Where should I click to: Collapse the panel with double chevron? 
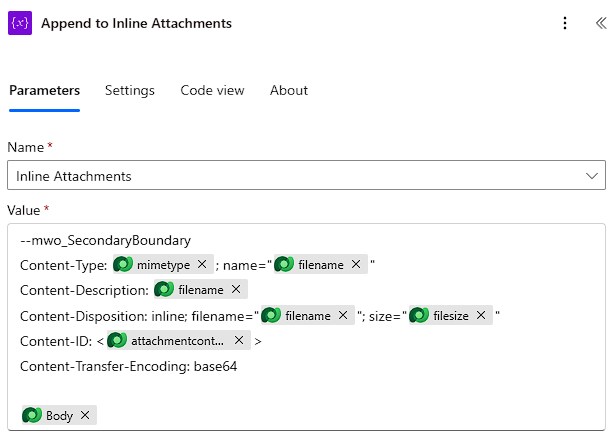pos(601,23)
